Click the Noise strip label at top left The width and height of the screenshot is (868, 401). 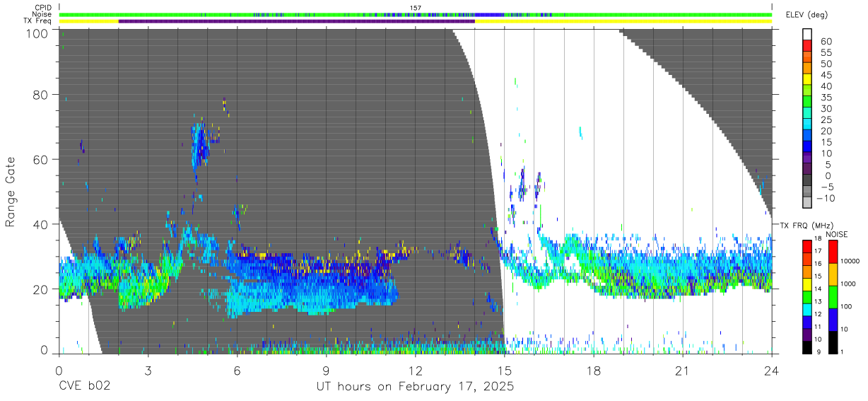(x=42, y=14)
